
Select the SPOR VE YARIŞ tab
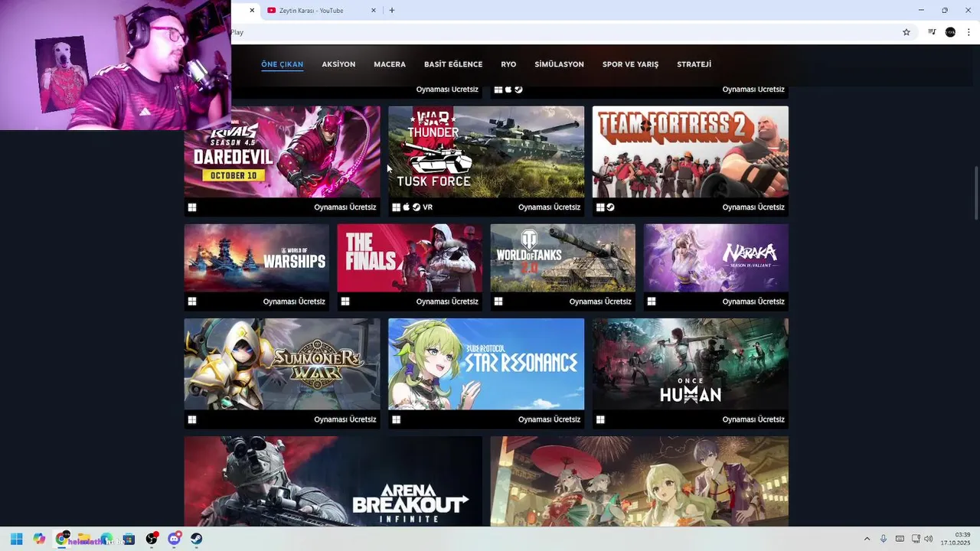click(x=630, y=64)
